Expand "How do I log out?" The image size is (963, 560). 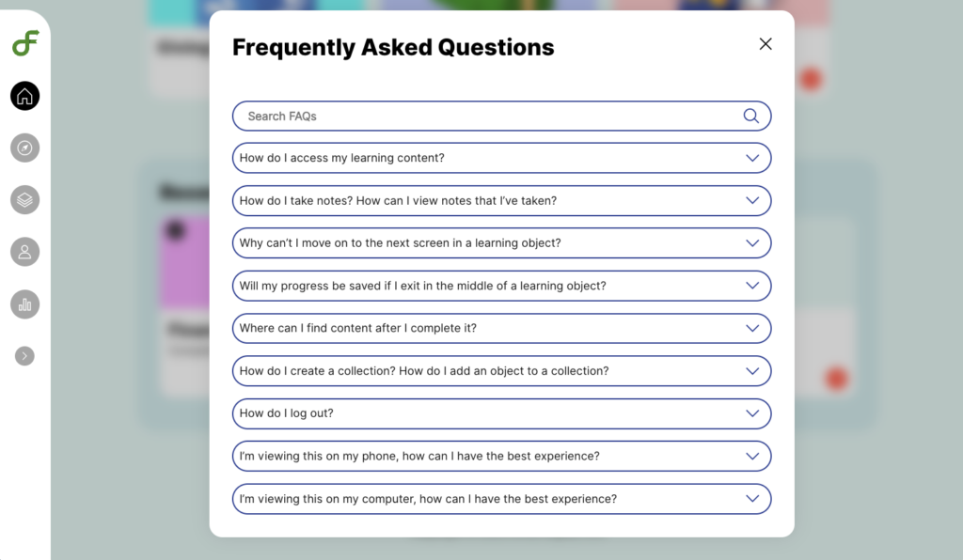click(500, 413)
